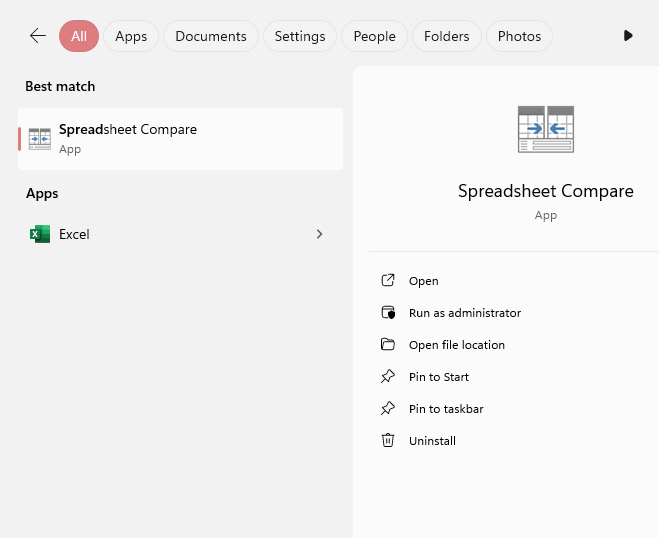Click the Spreadsheet Compare icon in Best match
The height and width of the screenshot is (538, 659).
40,139
